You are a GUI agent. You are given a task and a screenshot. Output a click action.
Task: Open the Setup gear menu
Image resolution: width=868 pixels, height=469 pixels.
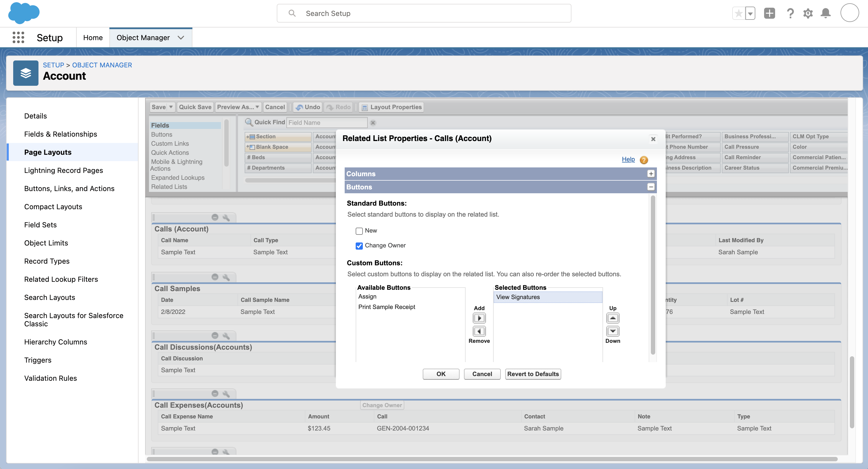[808, 13]
